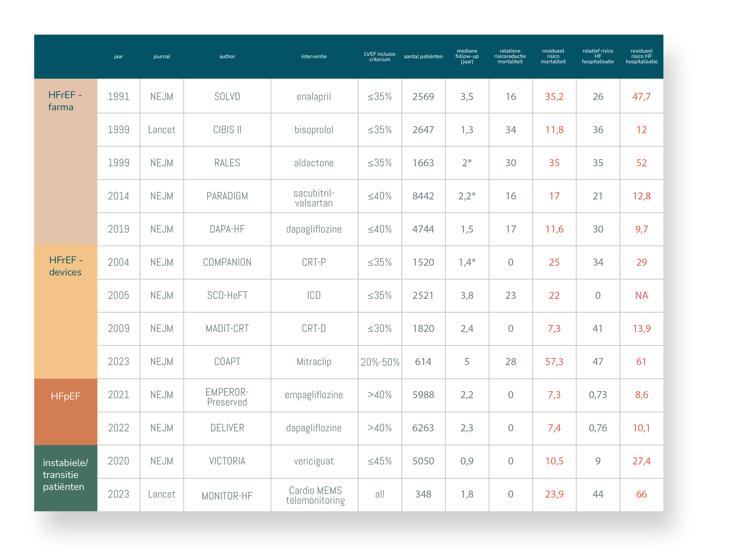Viewport: 729px width, 560px height.
Task: Click the 'interventie' column header
Action: (x=313, y=56)
